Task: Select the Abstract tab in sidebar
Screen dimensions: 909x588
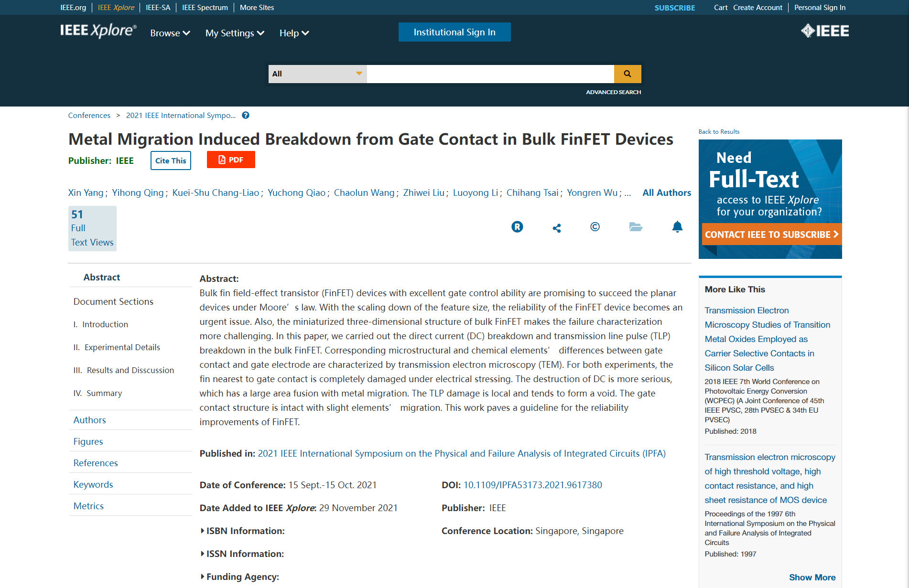Action: click(102, 277)
